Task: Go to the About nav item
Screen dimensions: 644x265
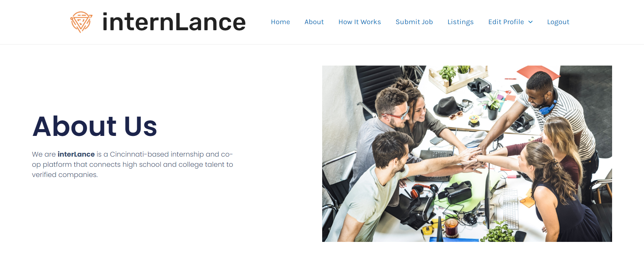Action: (x=314, y=22)
